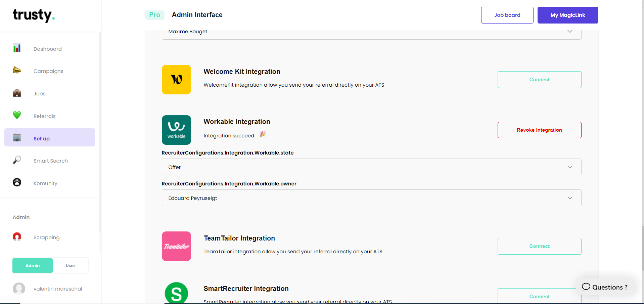Click the Set up gear icon
Viewport: 644px width, 304px height.
17,138
